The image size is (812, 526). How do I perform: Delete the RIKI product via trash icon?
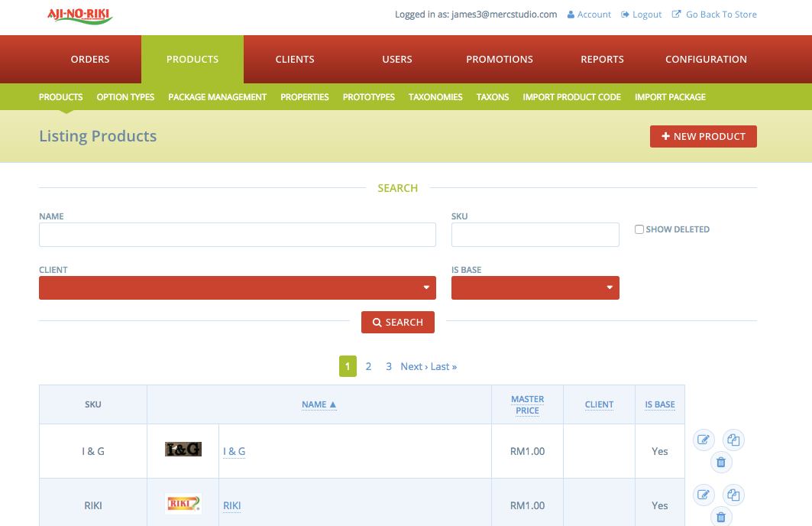[x=721, y=518]
